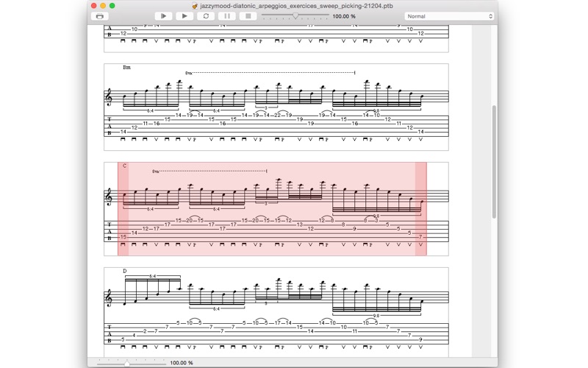Image resolution: width=588 pixels, height=368 pixels.
Task: Click the bottom 100.00 % zoom value
Action: [182, 363]
